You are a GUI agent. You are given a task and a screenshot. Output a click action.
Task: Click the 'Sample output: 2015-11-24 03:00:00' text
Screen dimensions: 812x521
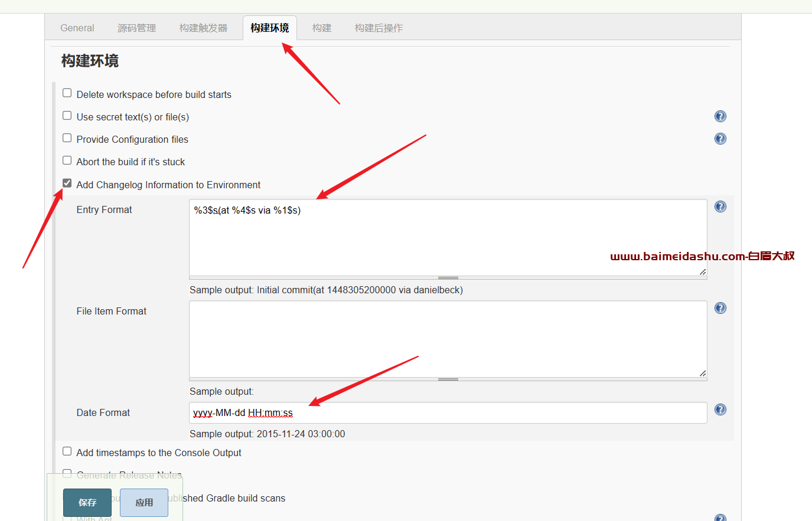[x=268, y=434]
